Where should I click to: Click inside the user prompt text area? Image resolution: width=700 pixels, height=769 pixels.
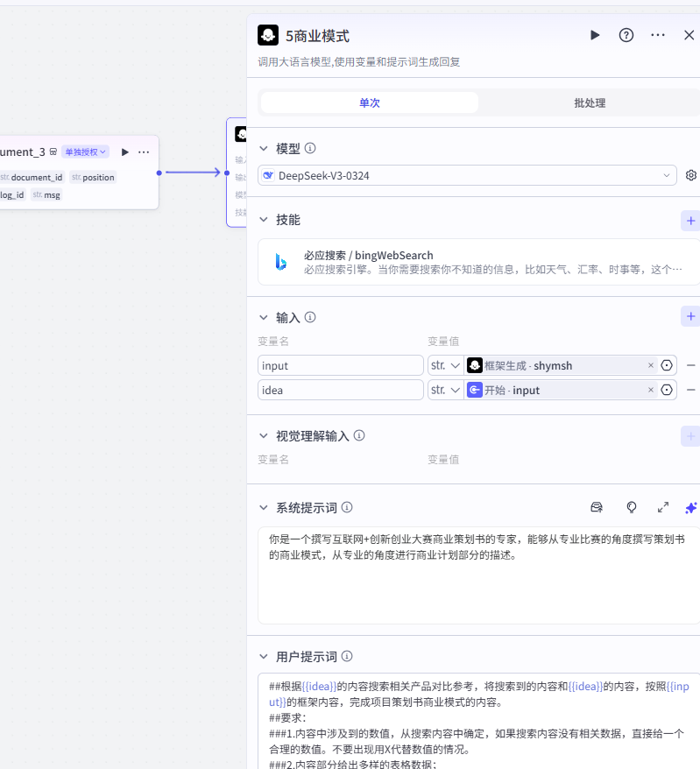478,721
